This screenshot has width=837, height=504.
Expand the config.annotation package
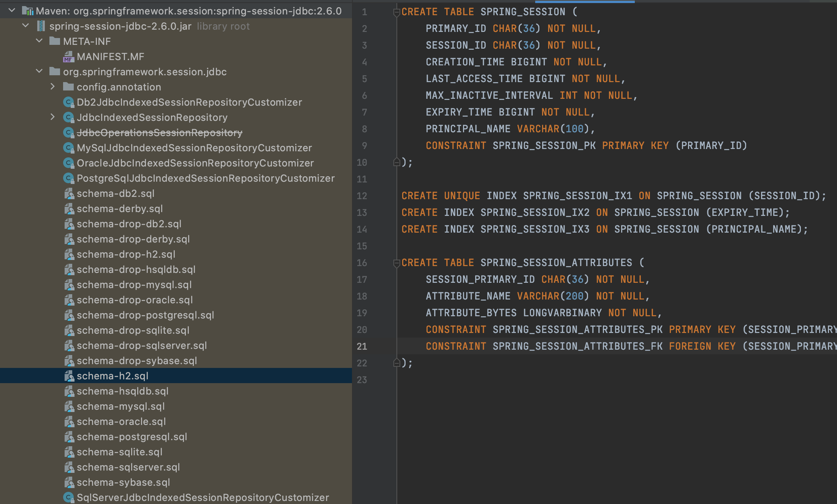[53, 87]
